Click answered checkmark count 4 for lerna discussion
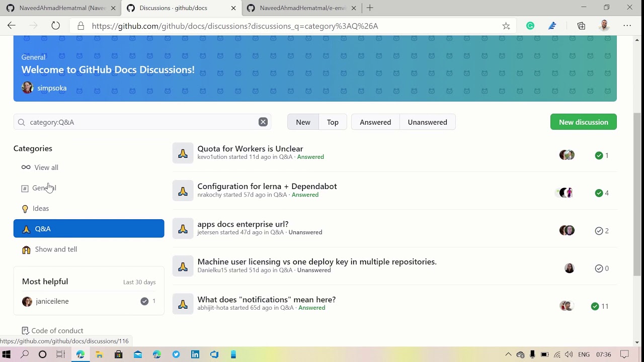The width and height of the screenshot is (644, 362). coord(602,193)
